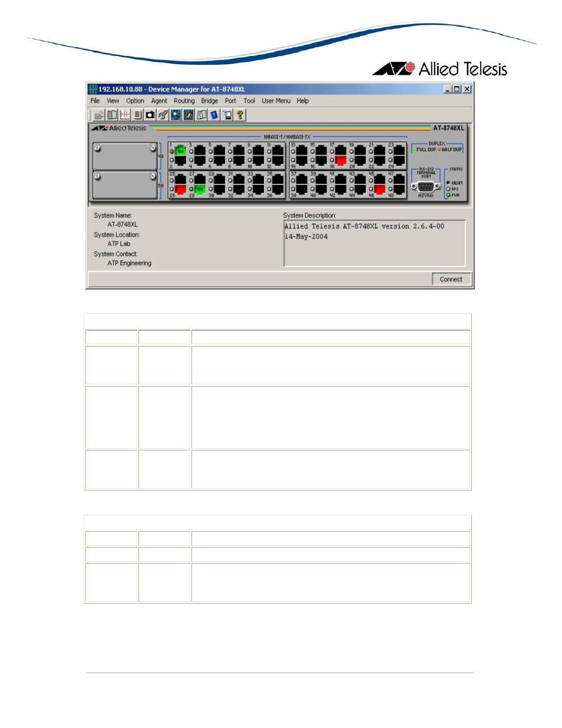Click the grid with pencil toolbar icon
Image resolution: width=562 pixels, height=728 pixels.
click(189, 115)
